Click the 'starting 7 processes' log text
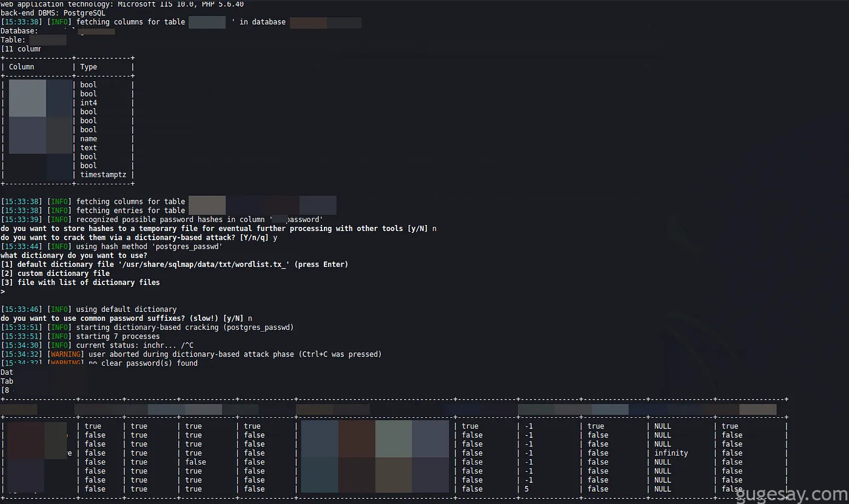The width and height of the screenshot is (849, 504). tap(118, 337)
